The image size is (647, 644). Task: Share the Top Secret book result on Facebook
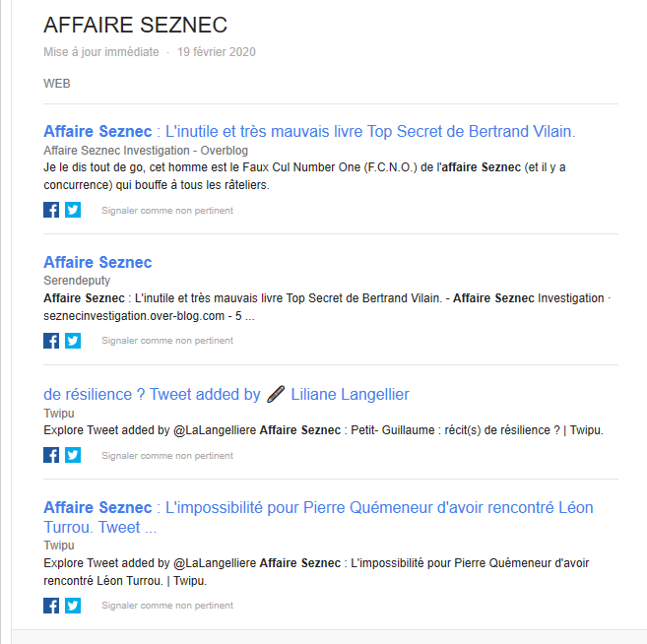51,210
